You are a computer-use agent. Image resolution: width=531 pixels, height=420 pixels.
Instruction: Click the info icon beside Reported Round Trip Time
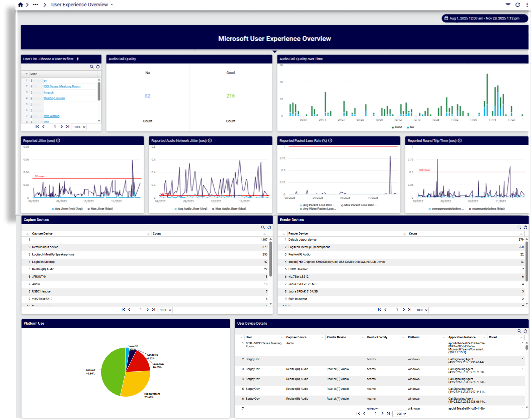pyautogui.click(x=460, y=141)
